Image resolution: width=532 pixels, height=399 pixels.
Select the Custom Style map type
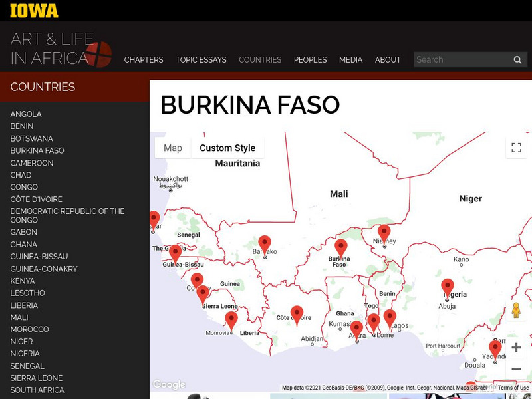(227, 148)
